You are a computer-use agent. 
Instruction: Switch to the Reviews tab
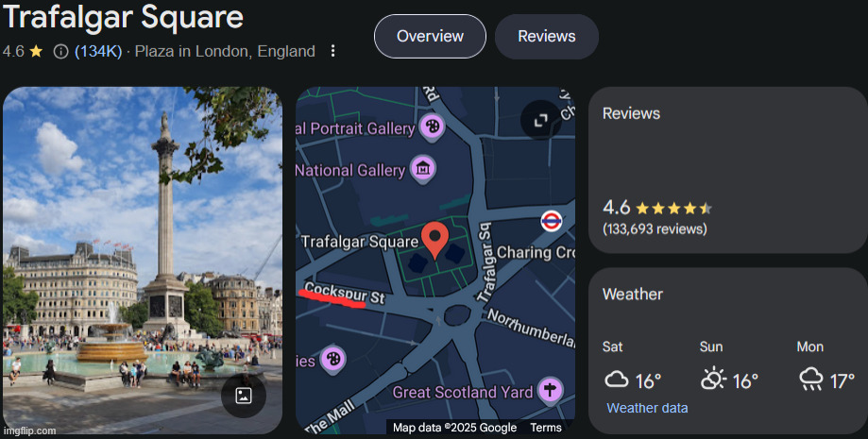click(546, 36)
